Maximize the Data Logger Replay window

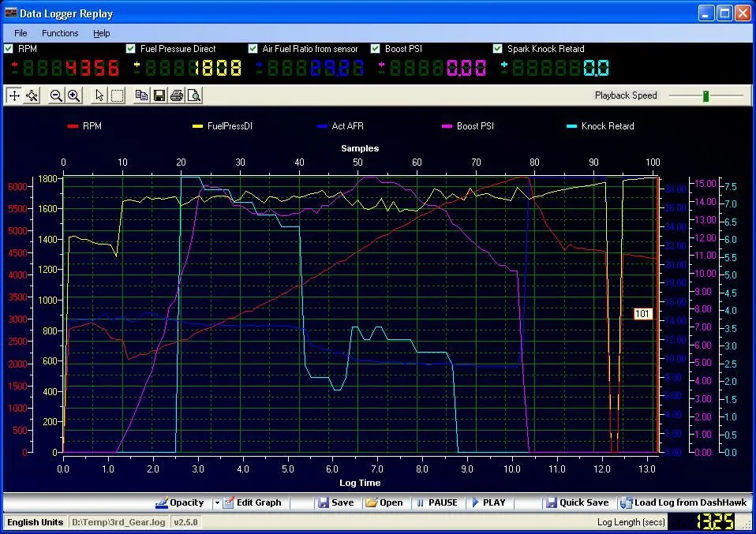point(724,13)
